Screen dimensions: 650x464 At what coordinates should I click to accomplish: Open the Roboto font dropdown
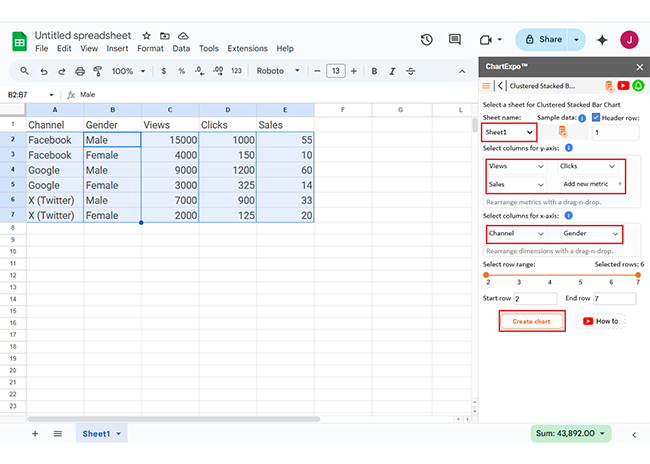(278, 71)
